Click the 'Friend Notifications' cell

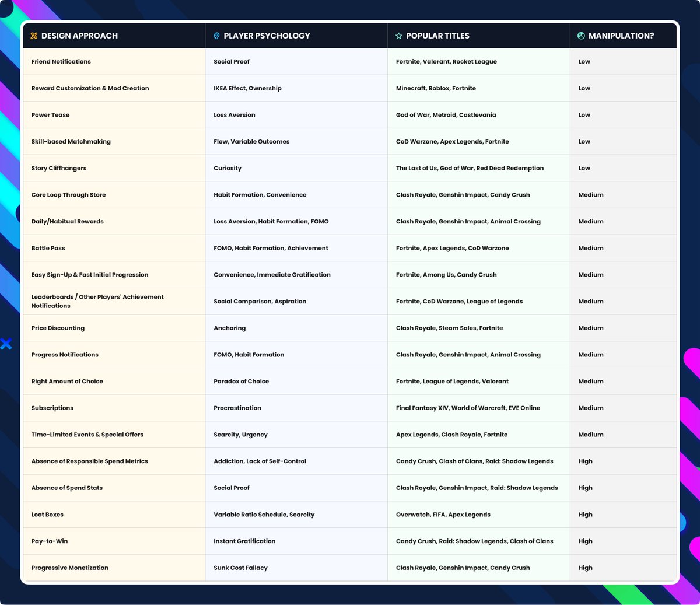[114, 61]
